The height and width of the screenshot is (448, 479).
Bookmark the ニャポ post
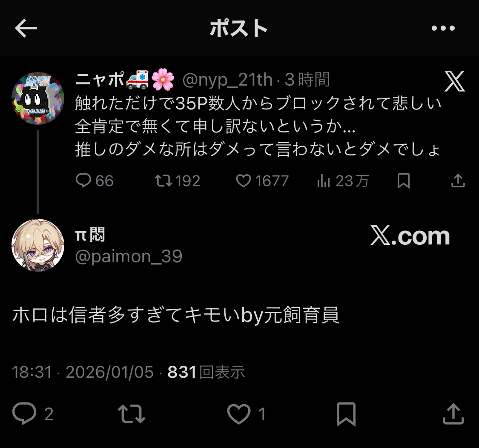403,181
